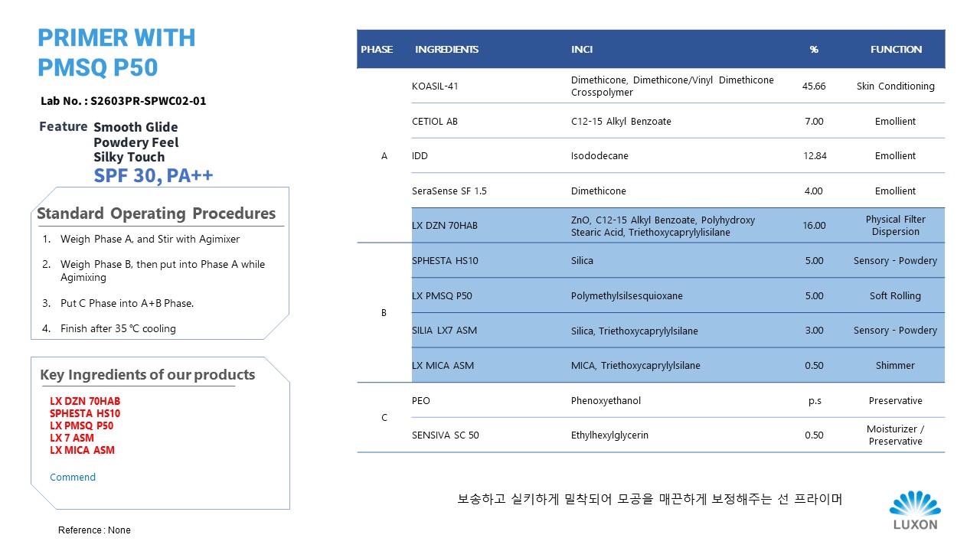Click the 7.00 percentage for CETIOL AB
The image size is (980, 551).
coord(814,121)
